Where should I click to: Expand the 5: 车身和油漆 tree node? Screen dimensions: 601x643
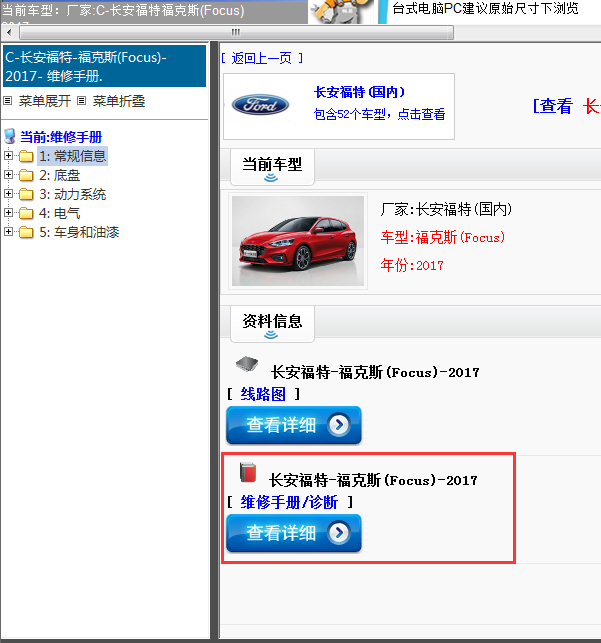tap(8, 232)
